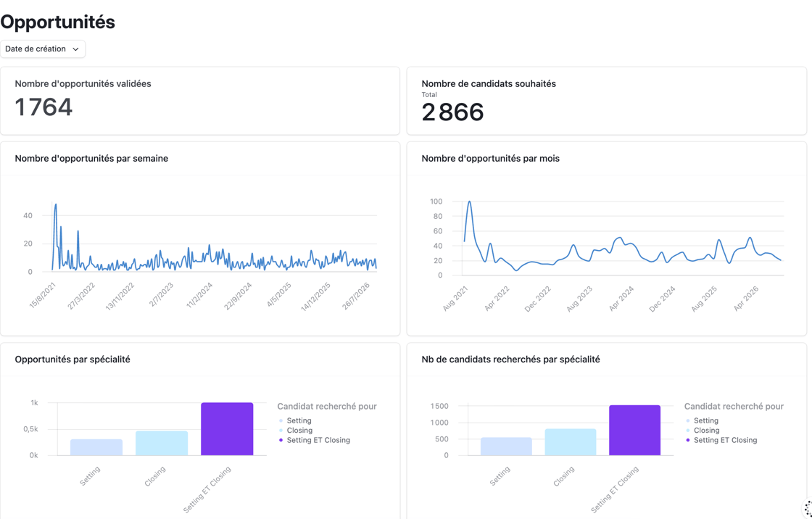The image size is (812, 519).
Task: Click the "Aug 2021" label on monthly chart axis
Action: point(455,299)
